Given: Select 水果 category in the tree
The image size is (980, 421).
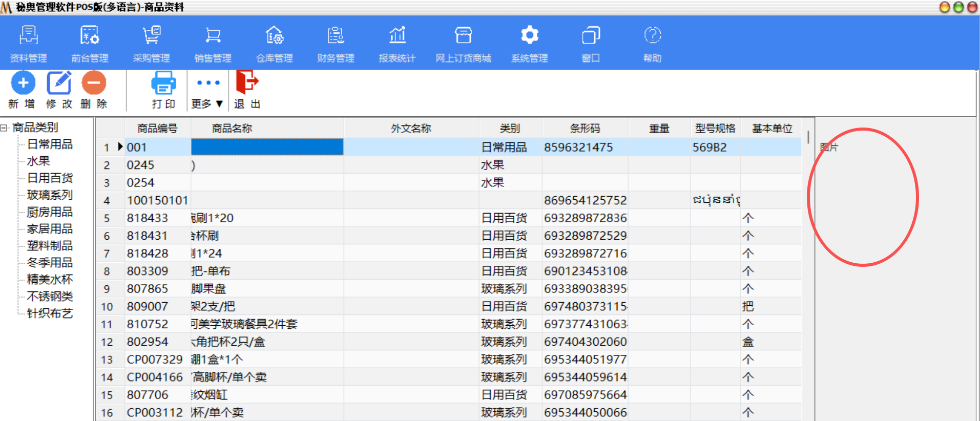Looking at the screenshot, I should pos(38,161).
